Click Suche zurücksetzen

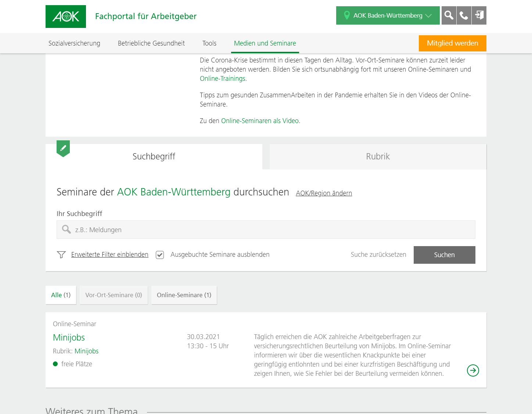click(378, 255)
